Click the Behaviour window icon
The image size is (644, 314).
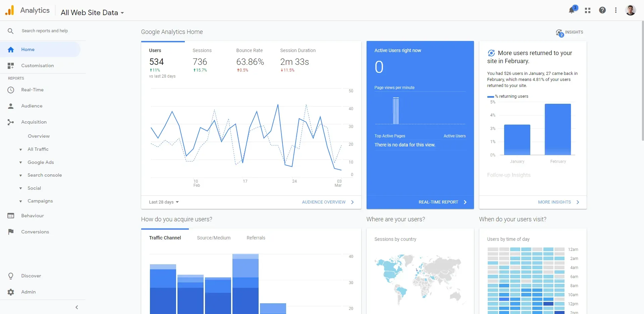(11, 216)
